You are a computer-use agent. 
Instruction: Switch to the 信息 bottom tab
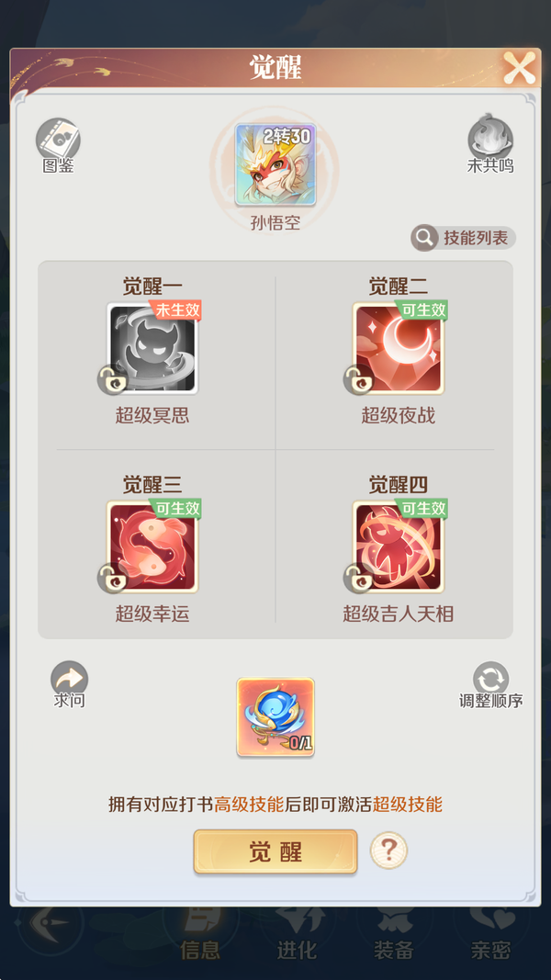(200, 936)
